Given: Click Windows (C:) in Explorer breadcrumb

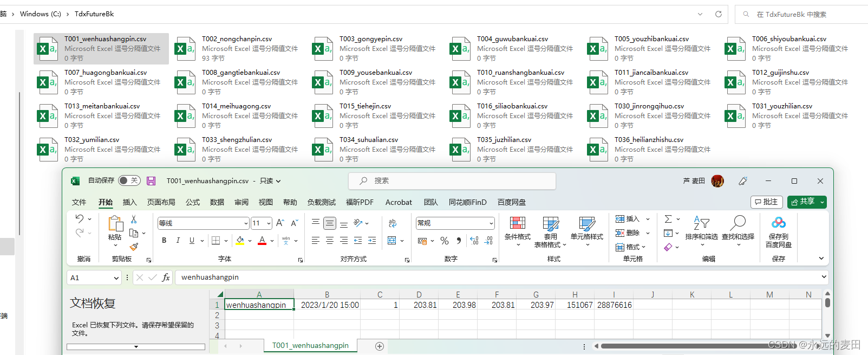Looking at the screenshot, I should click(41, 14).
